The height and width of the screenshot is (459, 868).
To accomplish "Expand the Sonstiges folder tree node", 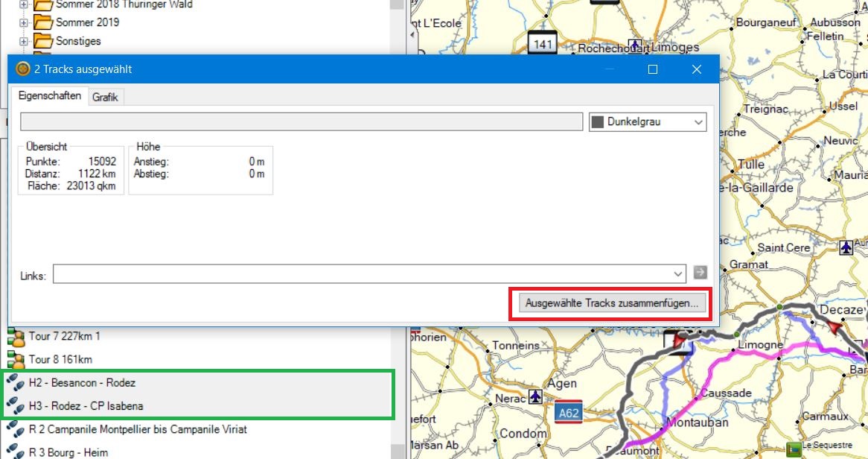I will pos(24,41).
